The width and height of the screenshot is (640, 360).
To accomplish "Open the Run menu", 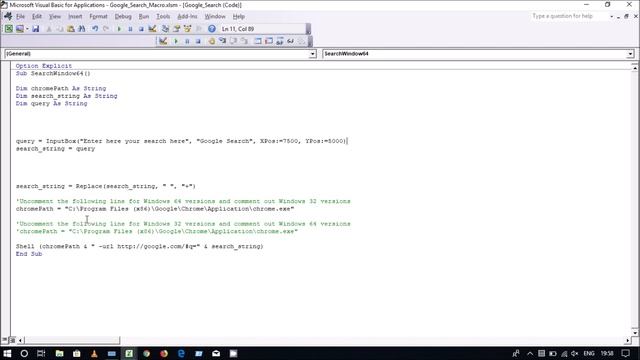I will point(144,16).
